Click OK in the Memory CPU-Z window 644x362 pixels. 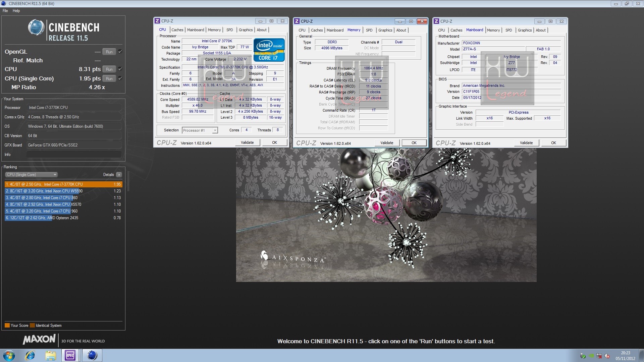pos(414,143)
